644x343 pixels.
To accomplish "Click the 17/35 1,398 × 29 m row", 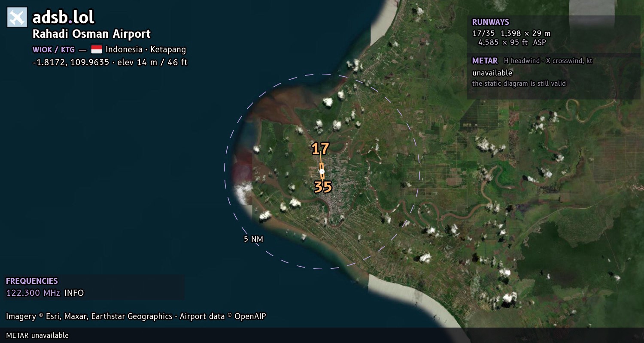I will coord(511,33).
